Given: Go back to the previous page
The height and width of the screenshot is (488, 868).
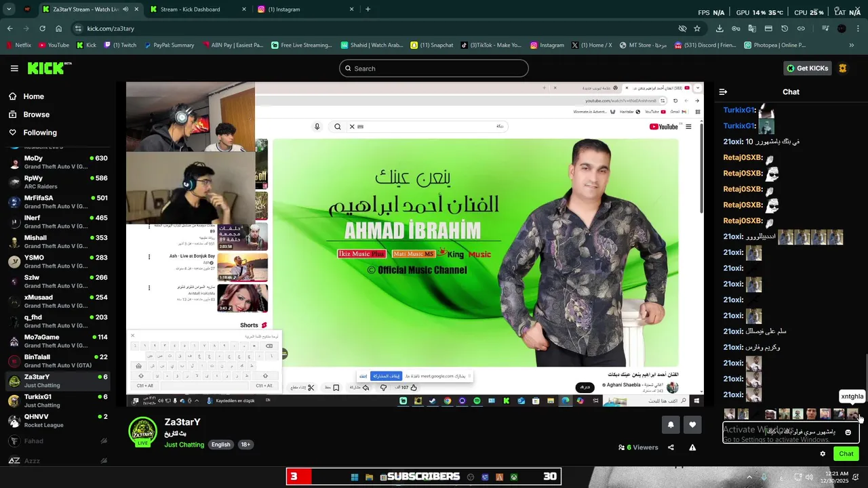Looking at the screenshot, I should 9,28.
